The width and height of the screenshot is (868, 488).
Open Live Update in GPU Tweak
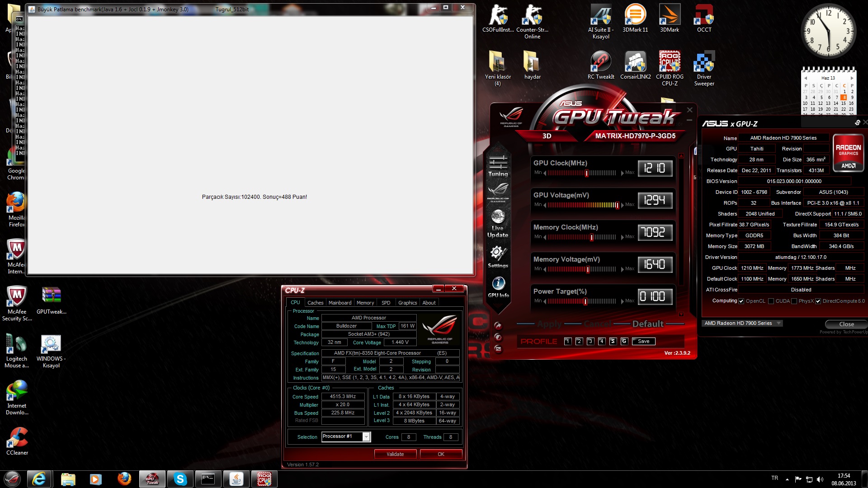coord(498,224)
